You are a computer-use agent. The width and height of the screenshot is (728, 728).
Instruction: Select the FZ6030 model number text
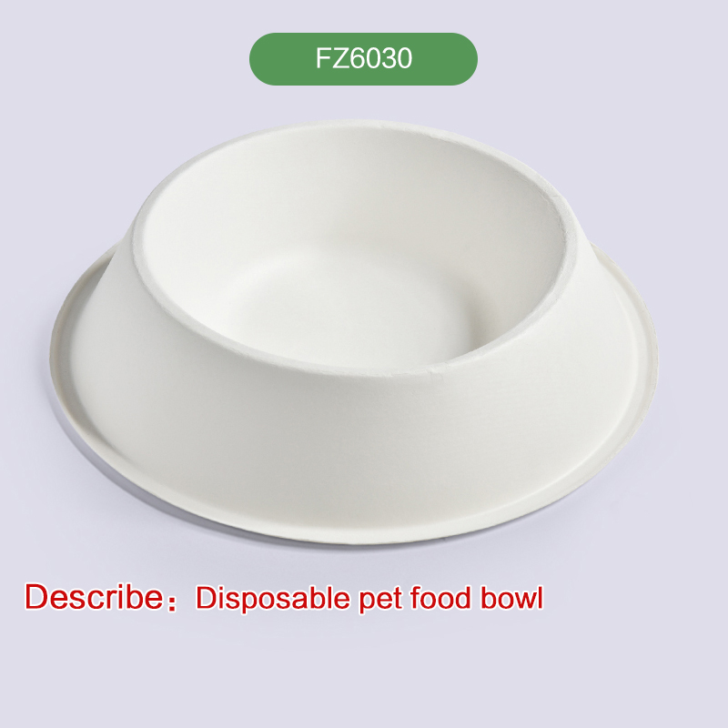[x=363, y=58]
